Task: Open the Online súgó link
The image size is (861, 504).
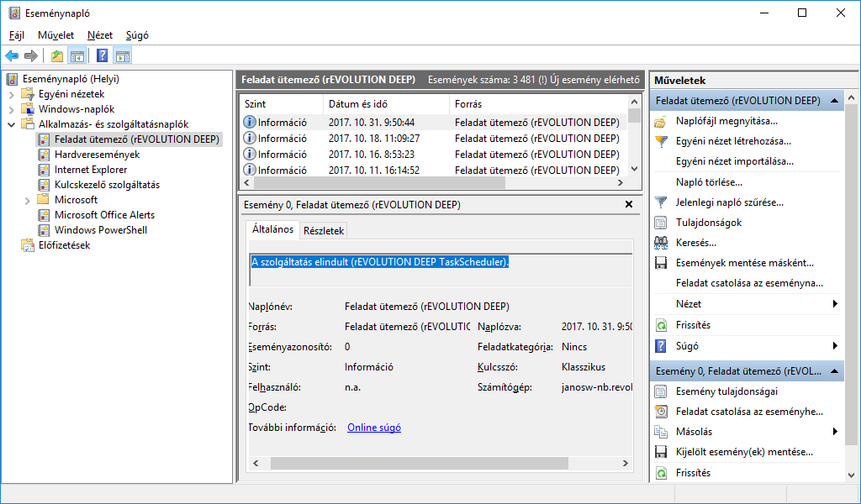Action: click(374, 428)
